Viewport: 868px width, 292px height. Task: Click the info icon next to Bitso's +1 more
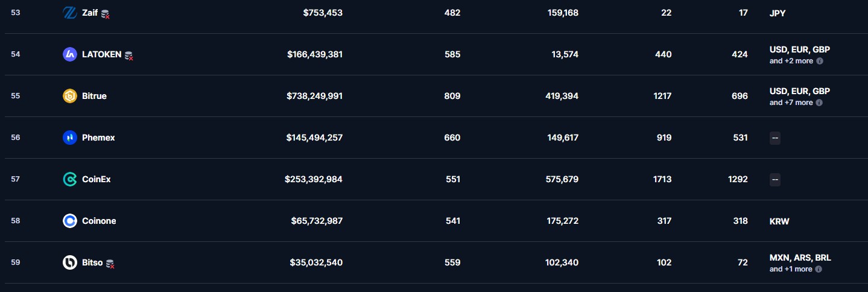(819, 269)
